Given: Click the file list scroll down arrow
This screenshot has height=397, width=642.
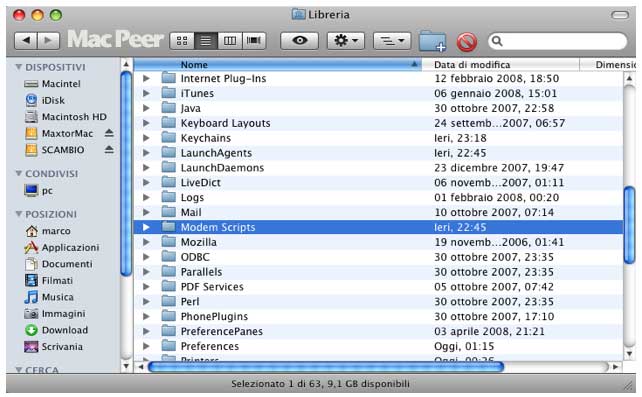Looking at the screenshot, I should [x=629, y=354].
